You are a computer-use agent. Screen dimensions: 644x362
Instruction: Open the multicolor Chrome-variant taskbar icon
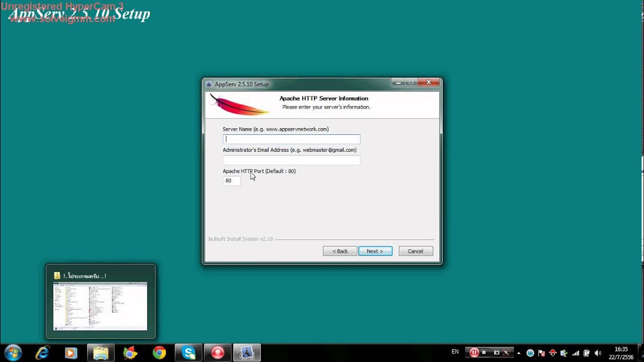[x=130, y=353]
